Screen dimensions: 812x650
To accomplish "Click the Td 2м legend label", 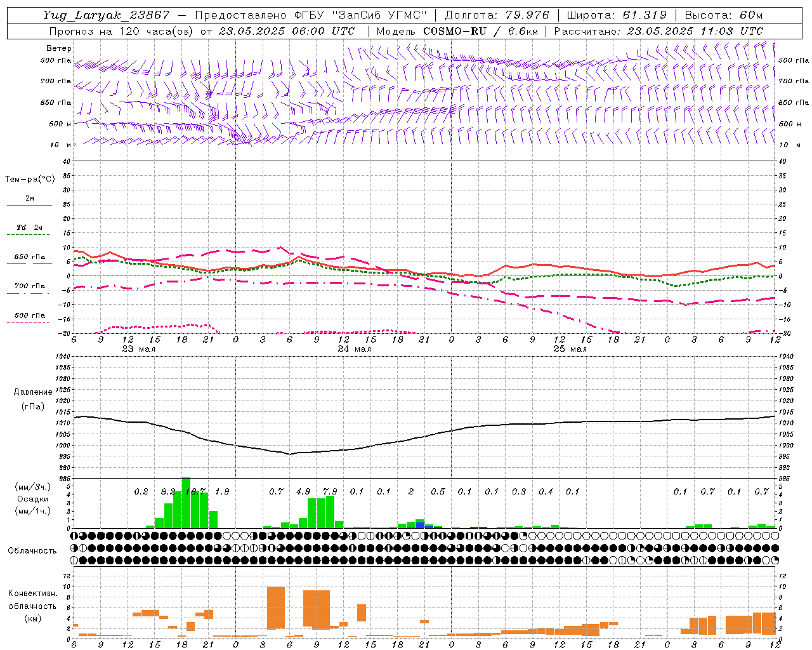I will point(30,227).
